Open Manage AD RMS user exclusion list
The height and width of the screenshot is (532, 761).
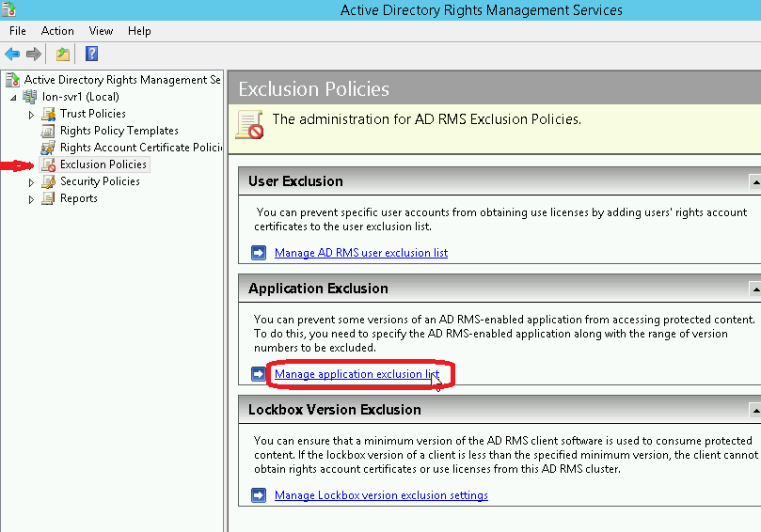(x=360, y=253)
